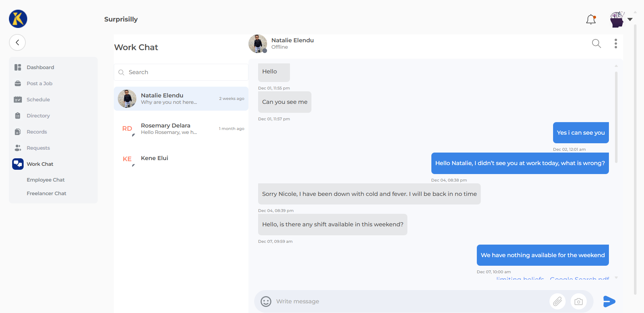The width and height of the screenshot is (644, 313).
Task: Click the Requests people icon
Action: [18, 148]
